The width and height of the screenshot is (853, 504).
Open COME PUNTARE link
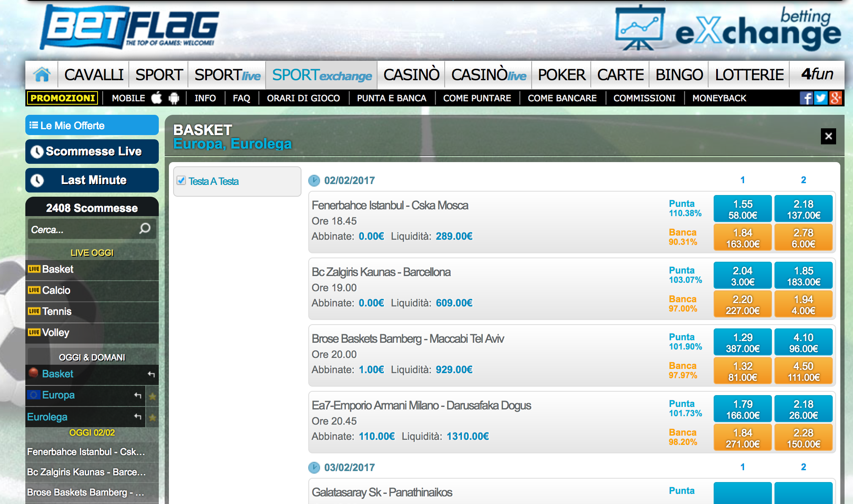477,98
